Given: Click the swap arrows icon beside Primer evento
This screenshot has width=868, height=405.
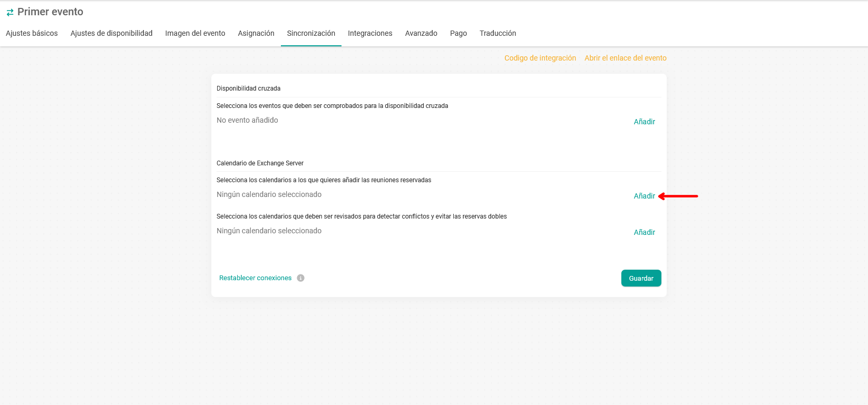Looking at the screenshot, I should tap(10, 13).
